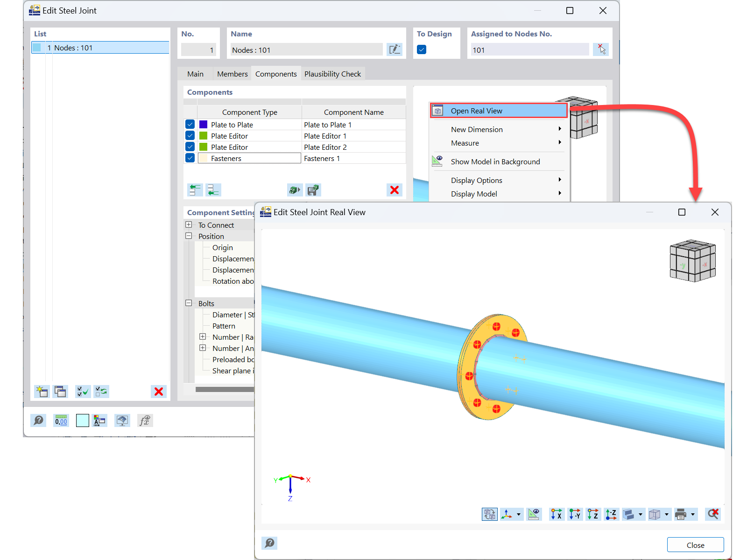Switch to the Members tab
The height and width of the screenshot is (560, 747).
(232, 74)
